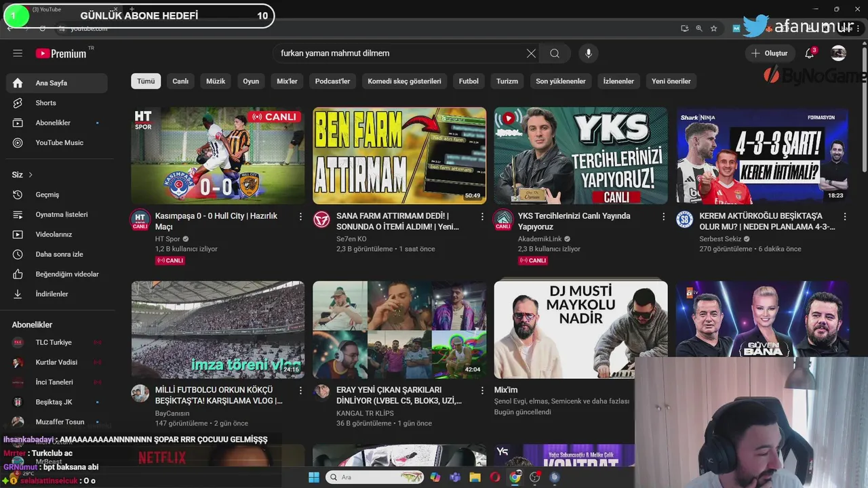The width and height of the screenshot is (868, 488).
Task: Open options menu for YKS Tercihlerinizi video
Action: click(x=664, y=216)
